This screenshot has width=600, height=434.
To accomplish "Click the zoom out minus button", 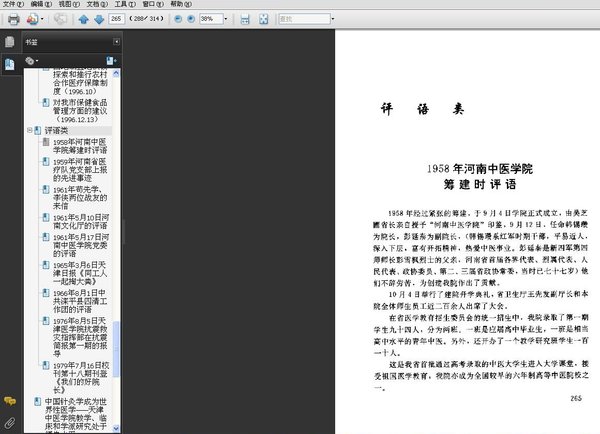I will click(178, 19).
